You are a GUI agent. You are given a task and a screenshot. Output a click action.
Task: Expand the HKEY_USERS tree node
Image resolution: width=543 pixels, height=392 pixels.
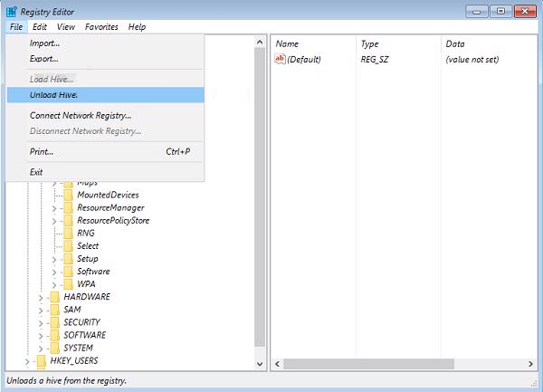tap(27, 360)
